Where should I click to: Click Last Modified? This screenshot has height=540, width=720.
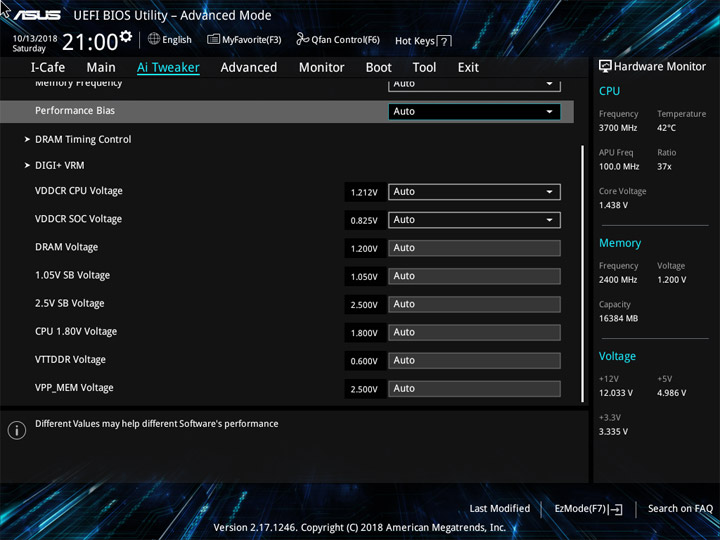[500, 509]
